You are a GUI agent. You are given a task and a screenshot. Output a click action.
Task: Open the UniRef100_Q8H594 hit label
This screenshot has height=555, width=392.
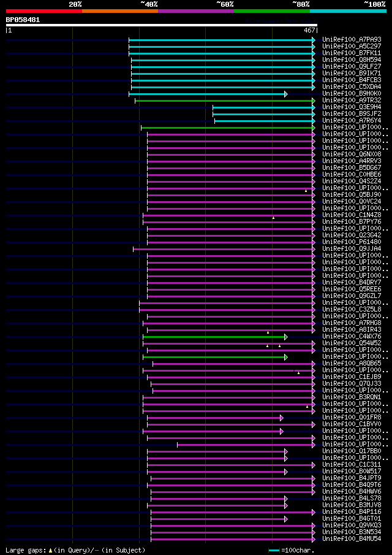[x=352, y=60]
